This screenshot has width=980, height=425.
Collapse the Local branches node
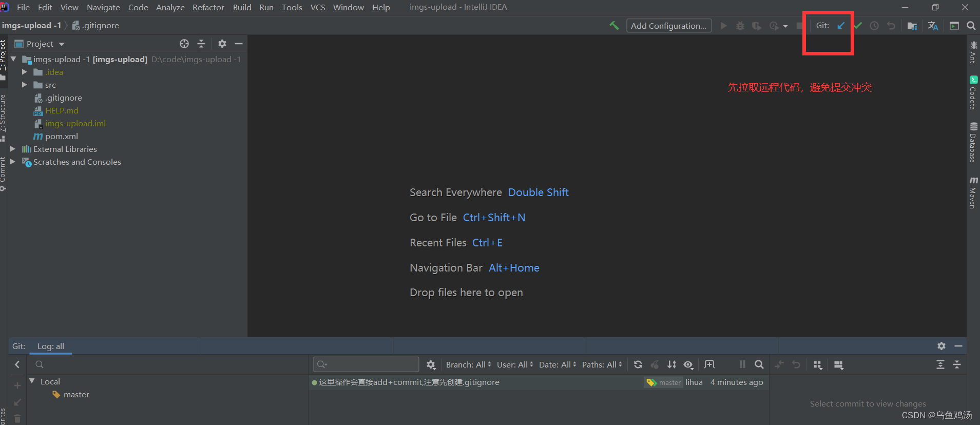point(32,381)
